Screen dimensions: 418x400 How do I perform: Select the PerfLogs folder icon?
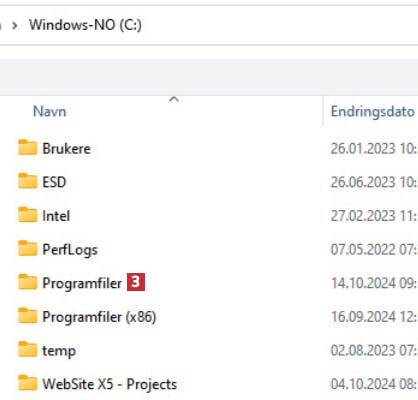pos(27,248)
